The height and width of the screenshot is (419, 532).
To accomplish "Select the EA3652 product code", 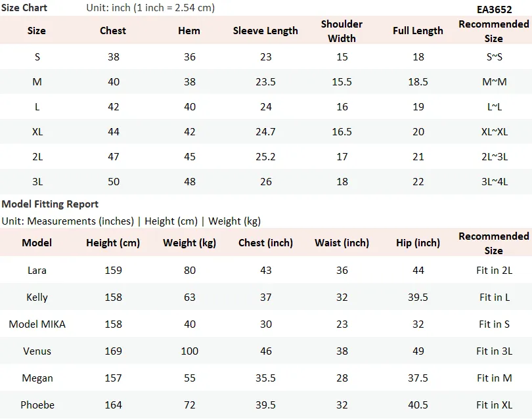I will tap(494, 9).
